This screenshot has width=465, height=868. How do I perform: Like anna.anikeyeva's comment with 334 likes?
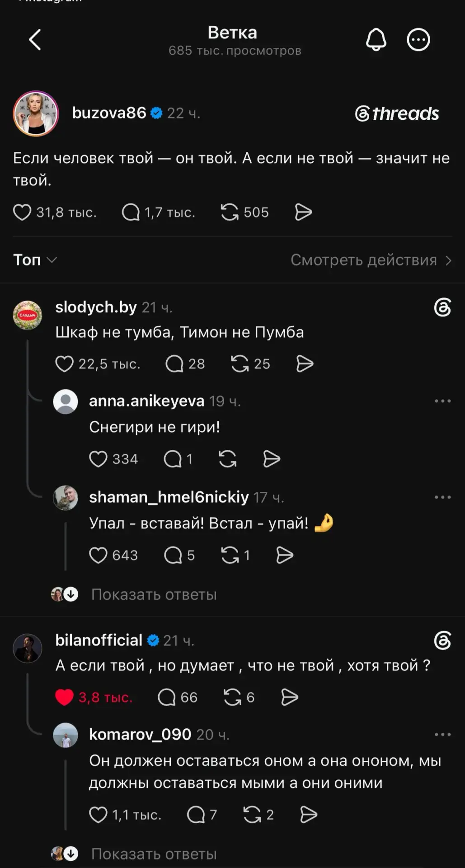point(98,459)
